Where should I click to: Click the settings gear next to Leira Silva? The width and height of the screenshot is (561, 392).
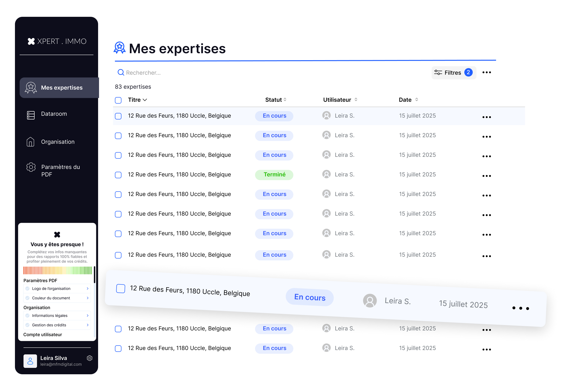90,358
